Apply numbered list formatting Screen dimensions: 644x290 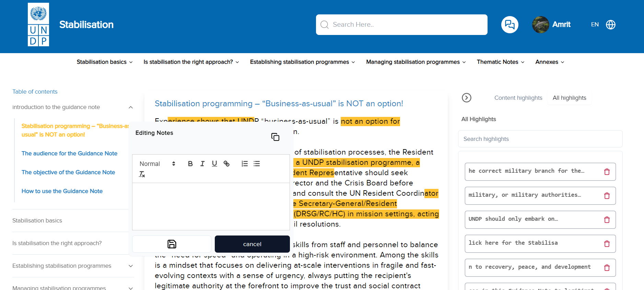coord(245,164)
